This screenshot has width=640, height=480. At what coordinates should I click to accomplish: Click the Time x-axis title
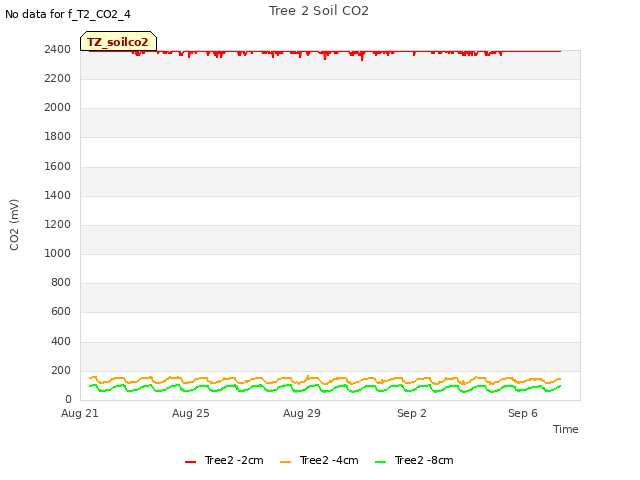pyautogui.click(x=566, y=429)
